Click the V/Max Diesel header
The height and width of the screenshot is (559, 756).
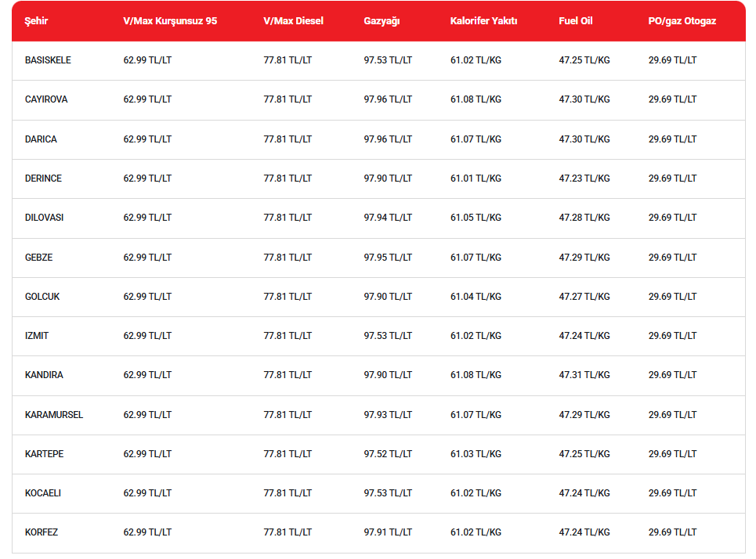[293, 21]
